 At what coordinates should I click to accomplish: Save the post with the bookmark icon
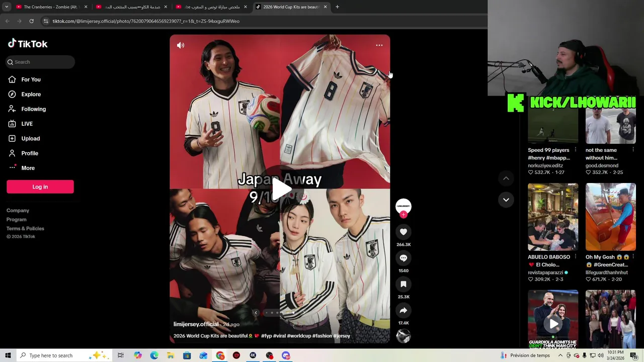(x=404, y=284)
